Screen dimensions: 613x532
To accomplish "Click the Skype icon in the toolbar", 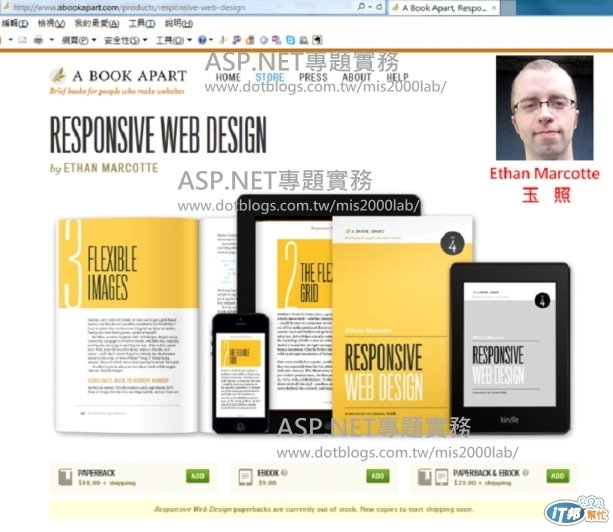I will click(290, 40).
